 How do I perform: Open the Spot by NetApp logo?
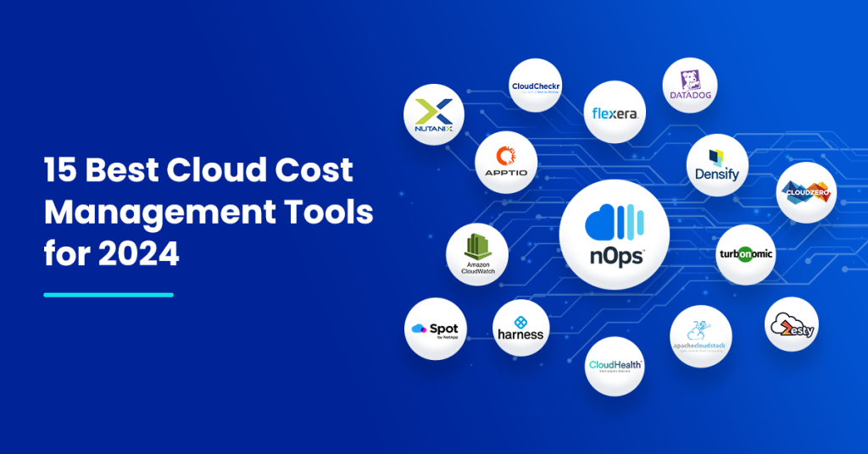tap(436, 329)
